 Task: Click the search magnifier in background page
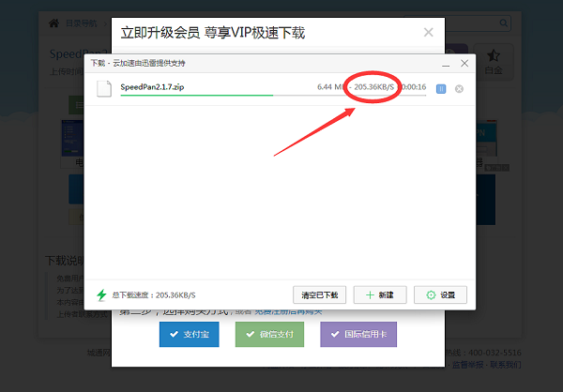504,23
